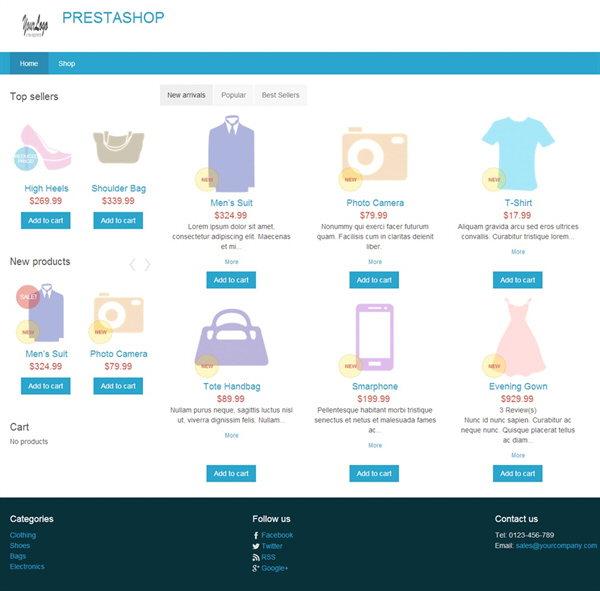
Task: Click the sales@yourcompany.com email link
Action: point(556,545)
